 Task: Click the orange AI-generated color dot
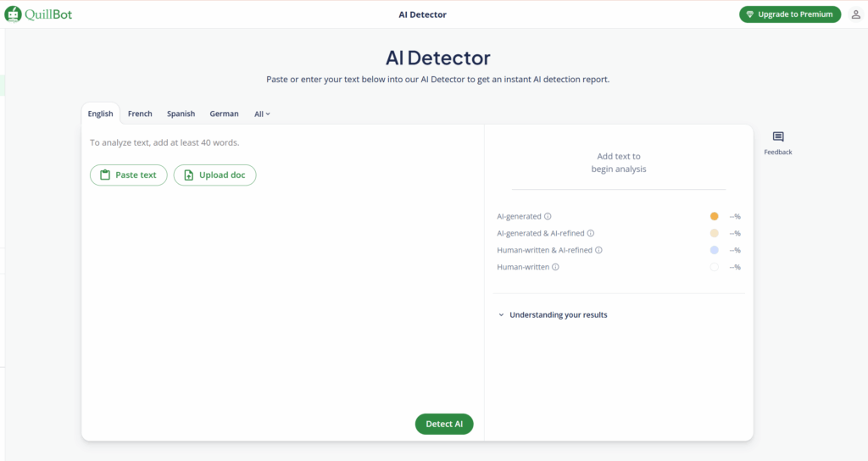[x=714, y=216]
